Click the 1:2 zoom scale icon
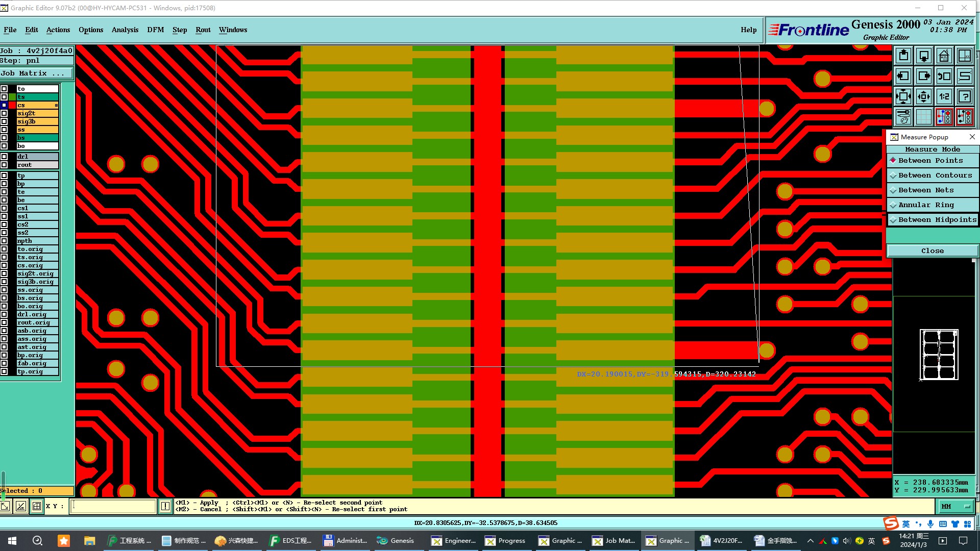This screenshot has height=551, width=980. pos(944,97)
